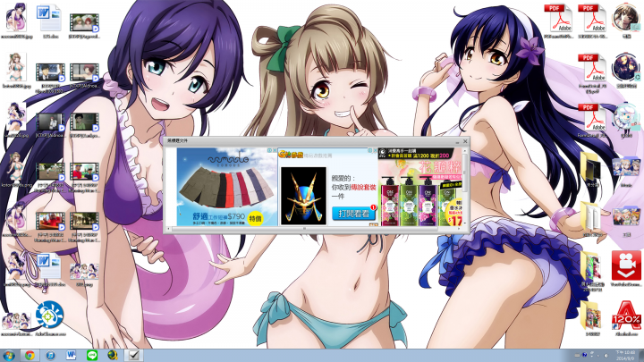
Task: Select the round dark avatar icon below the top-right one
Action: (626, 71)
